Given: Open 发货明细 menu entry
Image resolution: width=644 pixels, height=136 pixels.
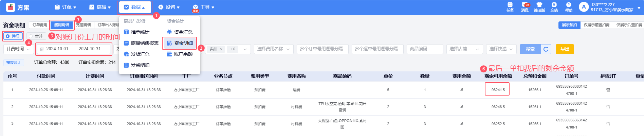Looking at the screenshot, I should click(137, 65).
